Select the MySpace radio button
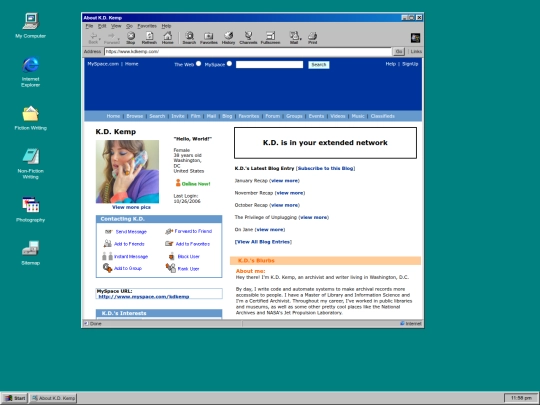Screen dimensions: 540x405 [229, 64]
